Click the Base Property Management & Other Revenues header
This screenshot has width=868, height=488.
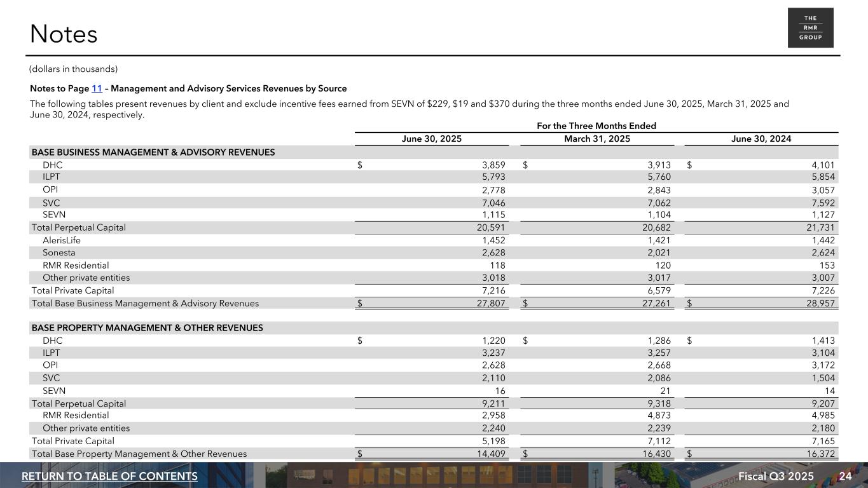pos(147,328)
